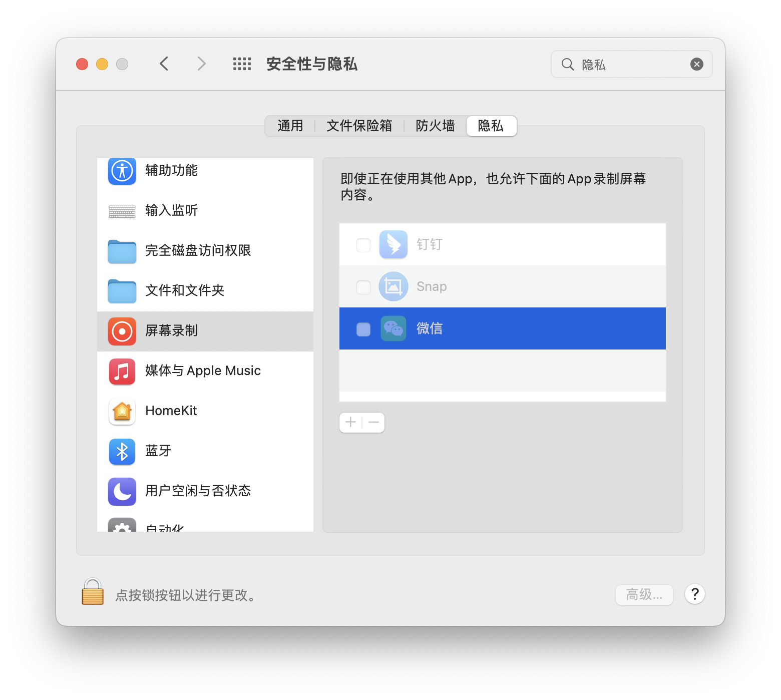Toggle the 钉钉 screen recording checkbox
This screenshot has height=700, width=781.
coord(363,245)
